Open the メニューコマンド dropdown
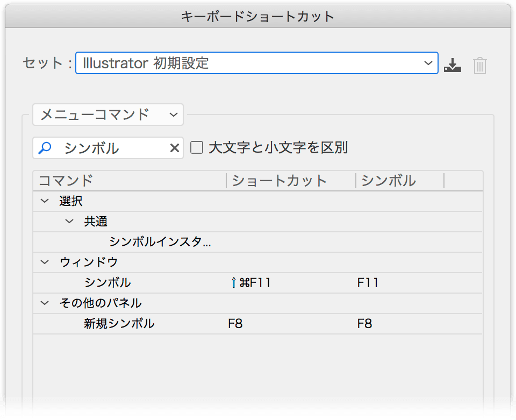The image size is (516, 420). 108,115
